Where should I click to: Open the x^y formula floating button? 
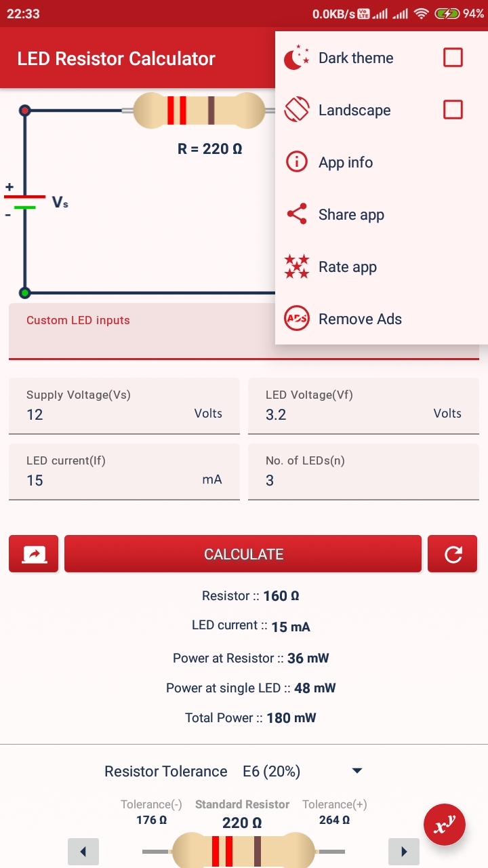tap(445, 825)
